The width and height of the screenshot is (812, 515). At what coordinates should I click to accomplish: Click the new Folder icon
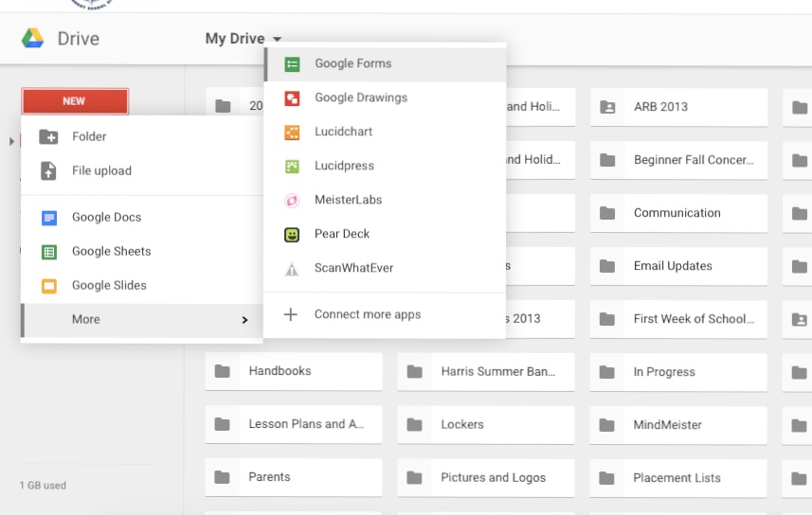click(x=48, y=136)
